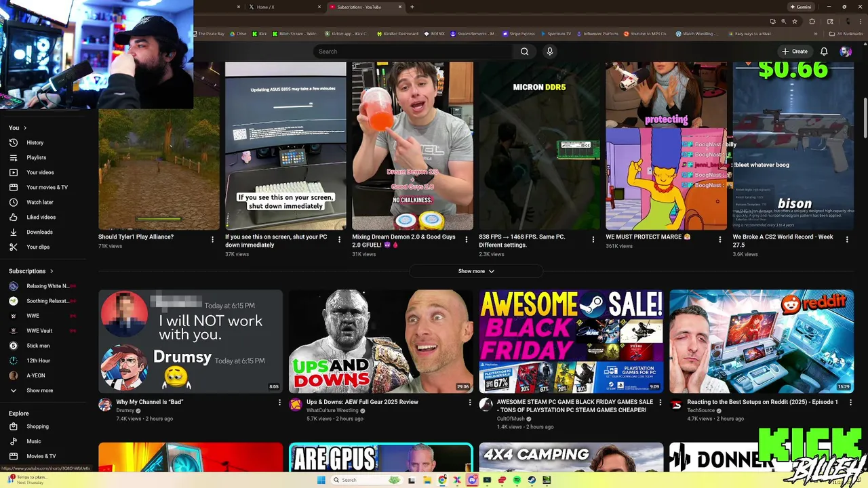Open options for Why My Channel Is Bad
The width and height of the screenshot is (868, 488).
click(x=279, y=403)
